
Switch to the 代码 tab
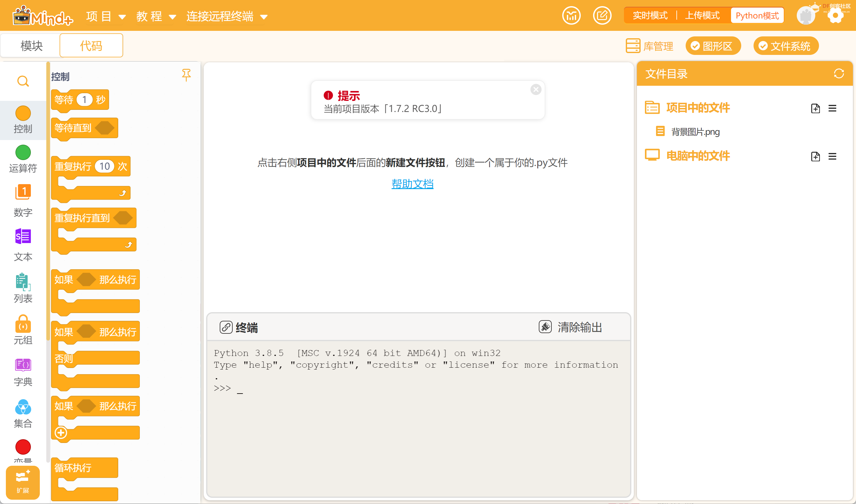(x=91, y=46)
